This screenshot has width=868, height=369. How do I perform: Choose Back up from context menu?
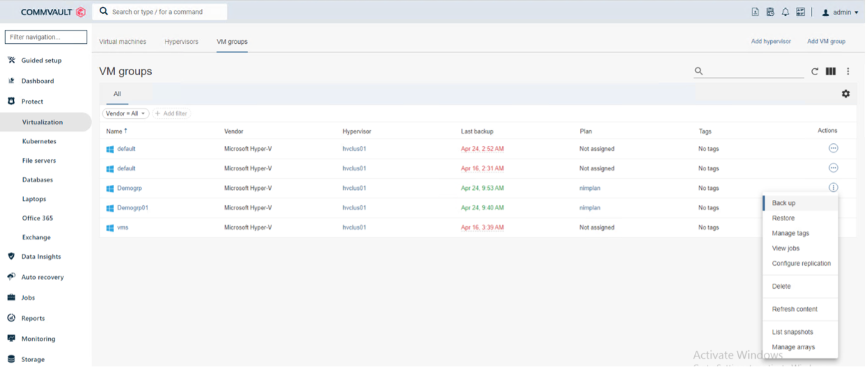tap(800, 203)
